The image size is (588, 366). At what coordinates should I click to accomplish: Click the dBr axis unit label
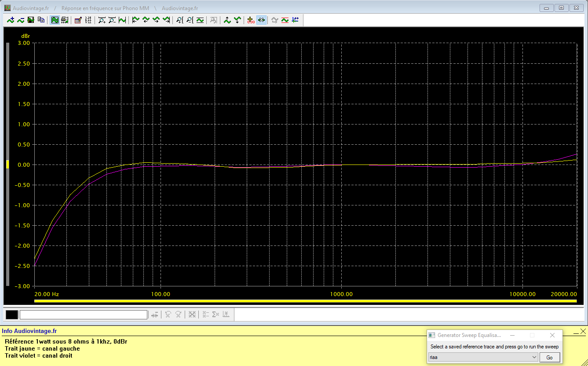[x=26, y=36]
